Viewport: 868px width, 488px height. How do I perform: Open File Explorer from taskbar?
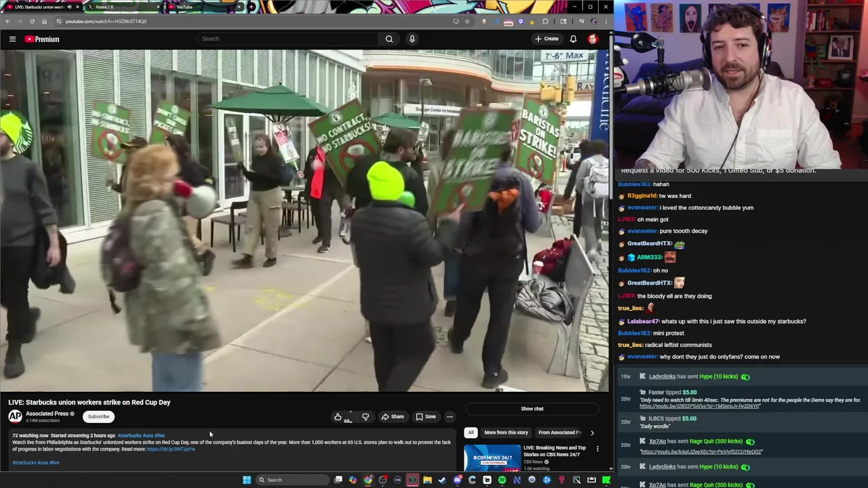click(427, 480)
